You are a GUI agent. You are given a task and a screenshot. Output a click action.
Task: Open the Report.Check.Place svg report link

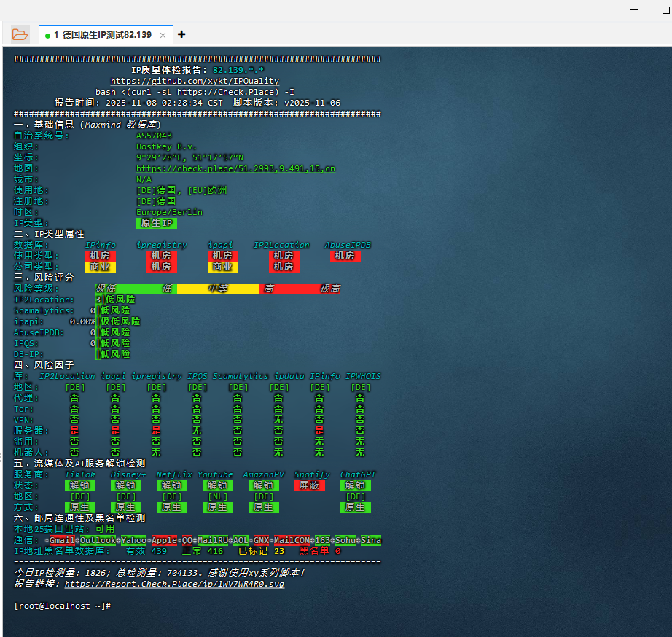[174, 584]
